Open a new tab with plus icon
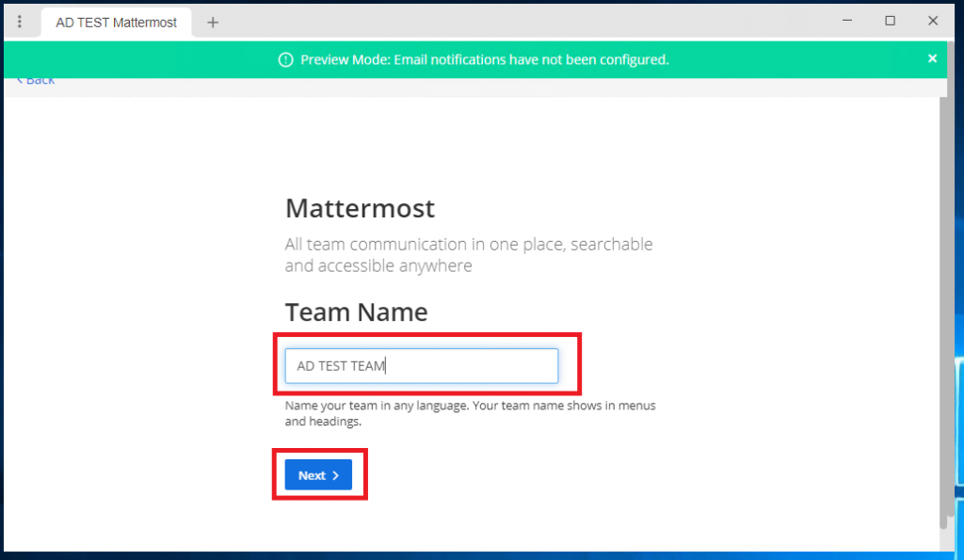This screenshot has height=560, width=964. tap(213, 23)
